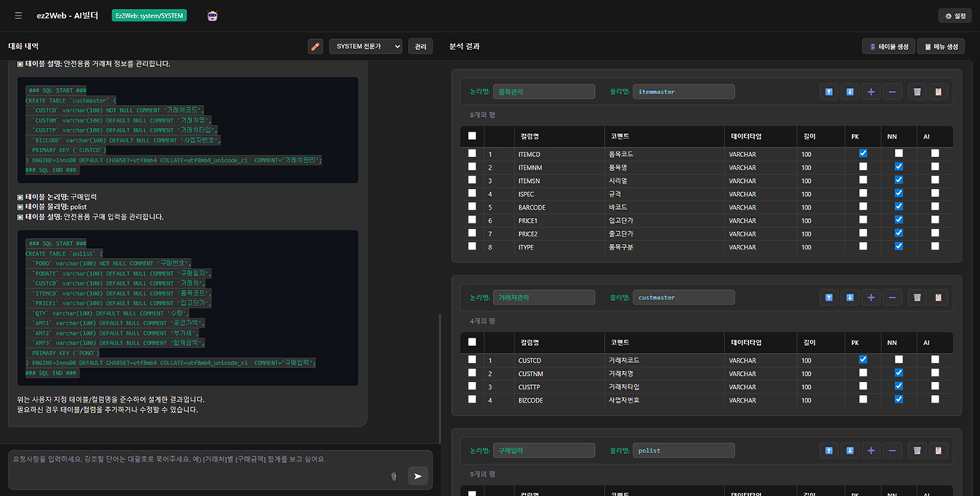Toggle the PK checkbox for the ITEMCD row
This screenshot has height=496, width=980.
[x=863, y=154]
